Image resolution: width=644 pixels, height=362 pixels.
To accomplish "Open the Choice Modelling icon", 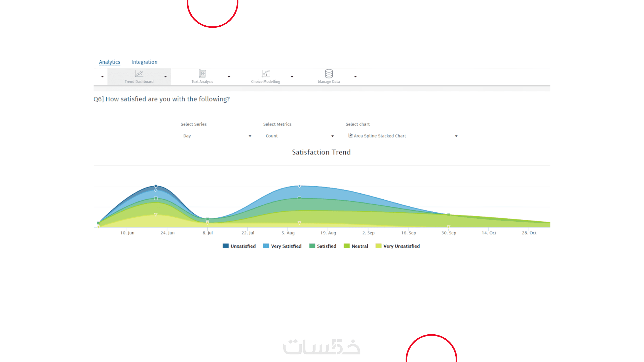I will [x=266, y=74].
